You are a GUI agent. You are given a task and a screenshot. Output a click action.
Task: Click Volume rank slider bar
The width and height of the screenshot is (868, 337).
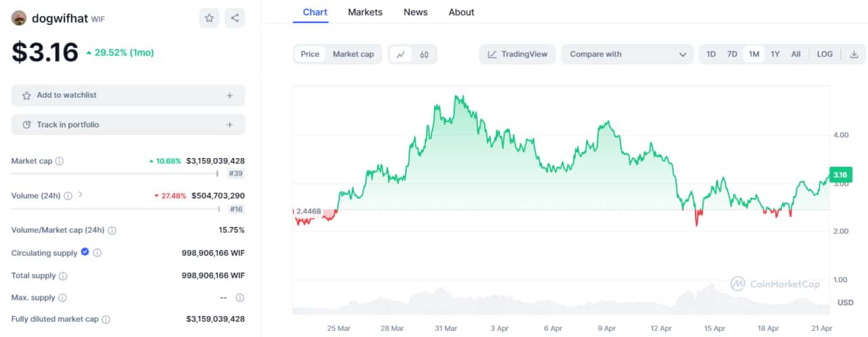(115, 209)
